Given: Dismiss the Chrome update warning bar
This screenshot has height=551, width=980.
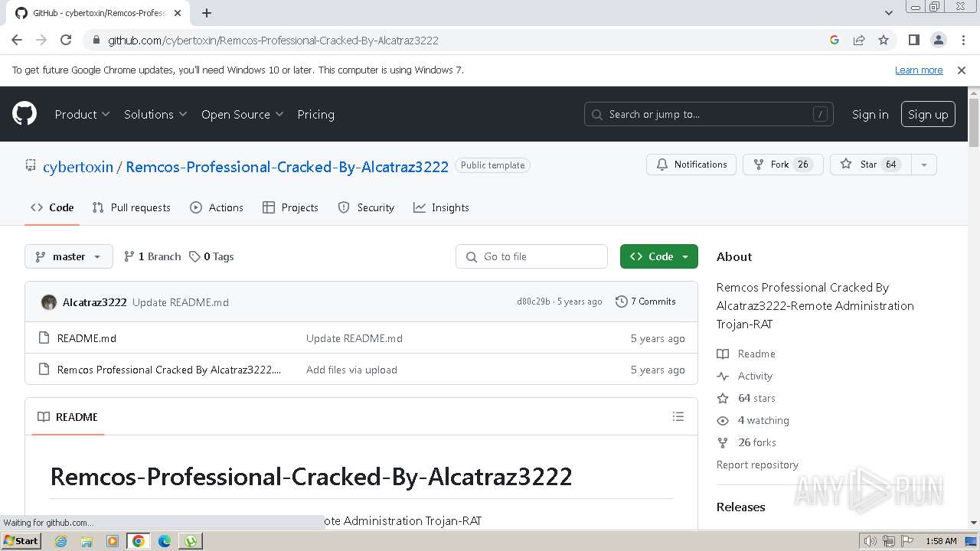Looking at the screenshot, I should coord(962,70).
